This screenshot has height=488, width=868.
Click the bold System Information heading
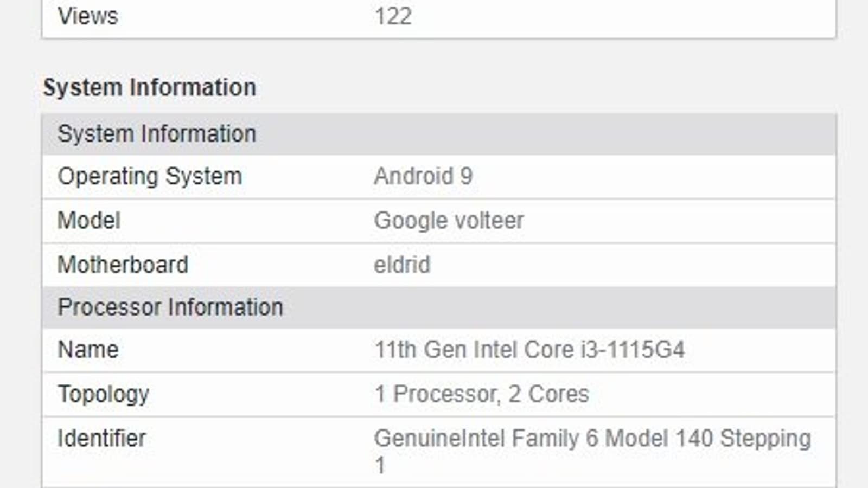point(149,87)
